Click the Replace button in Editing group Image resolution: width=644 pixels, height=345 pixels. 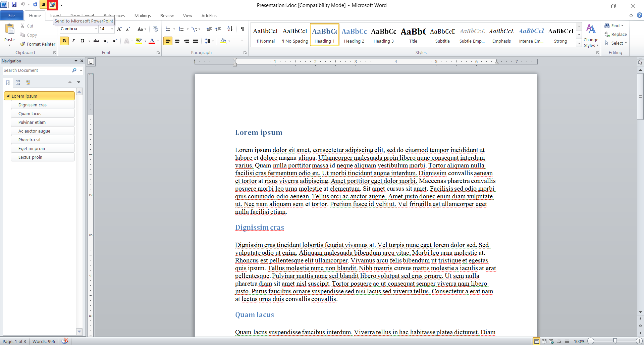615,34
